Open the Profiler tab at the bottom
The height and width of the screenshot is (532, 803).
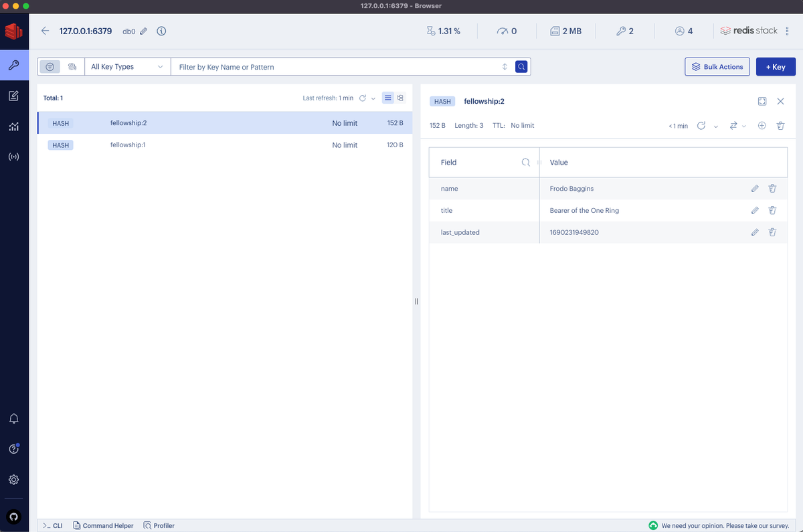pos(159,525)
